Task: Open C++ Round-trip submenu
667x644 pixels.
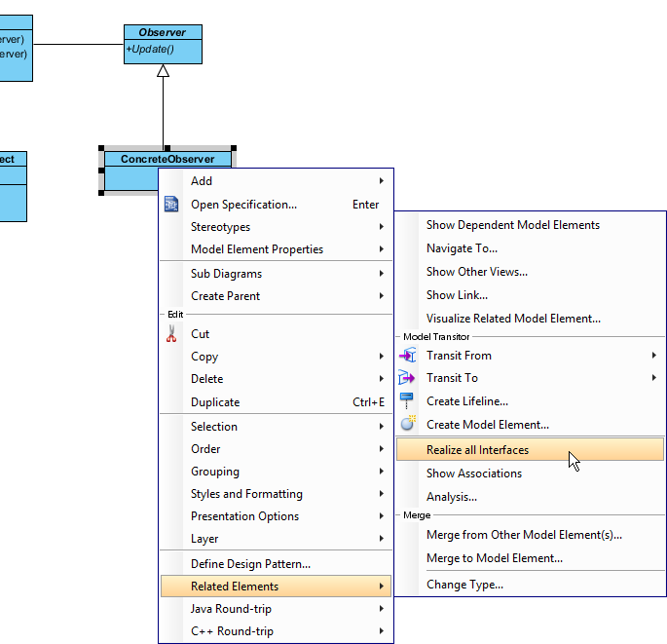Action: pos(276,630)
